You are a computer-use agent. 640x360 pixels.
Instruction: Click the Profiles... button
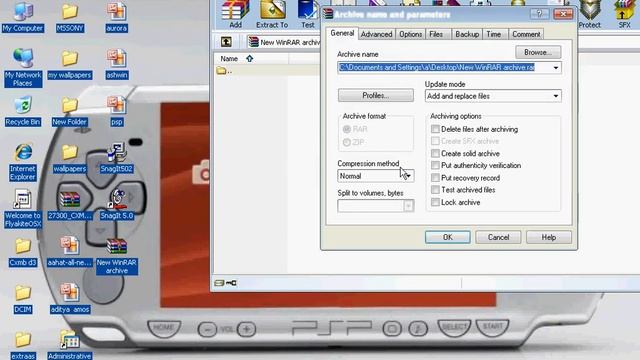[376, 96]
